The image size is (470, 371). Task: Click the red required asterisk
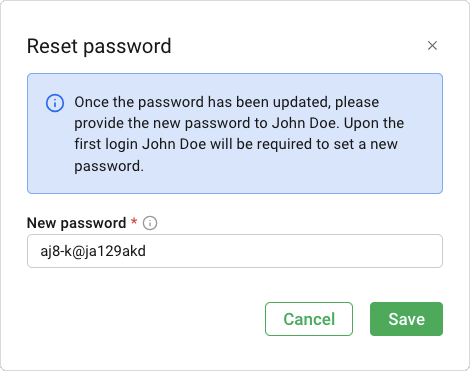pos(134,221)
